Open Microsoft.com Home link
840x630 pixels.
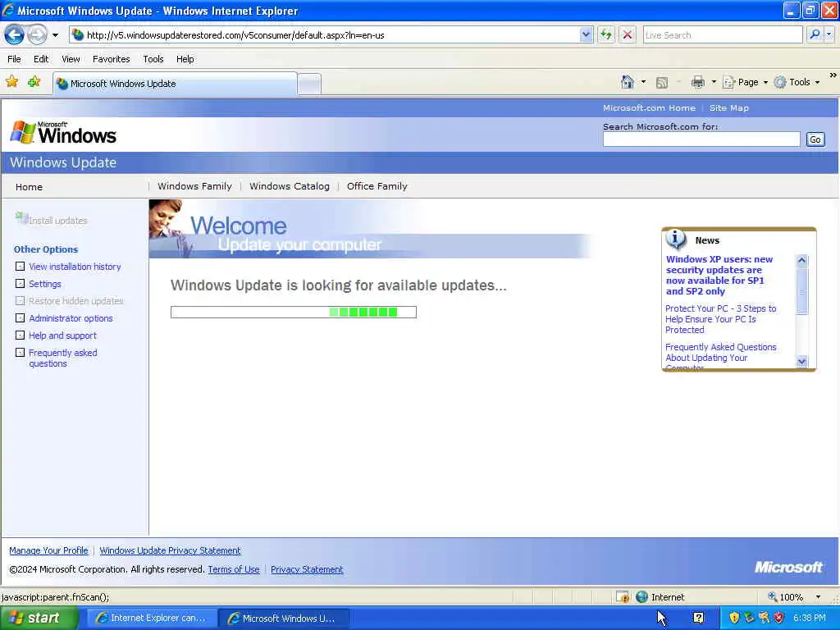(649, 108)
